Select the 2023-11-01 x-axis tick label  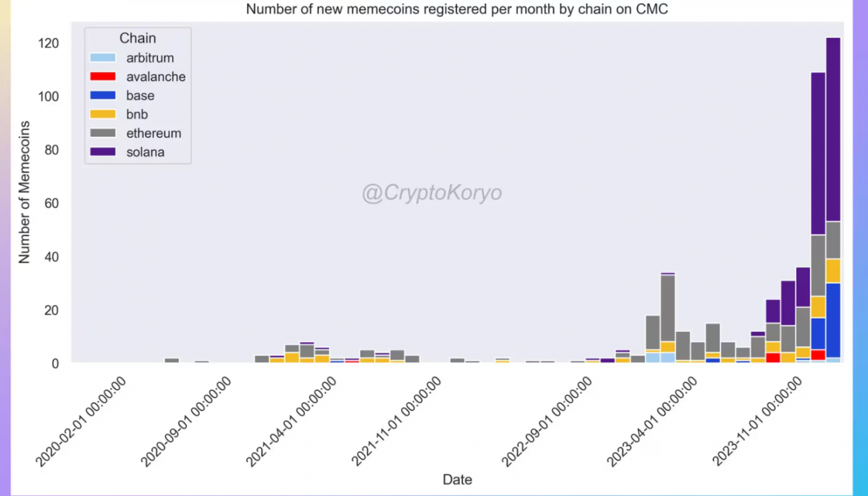[x=758, y=421]
